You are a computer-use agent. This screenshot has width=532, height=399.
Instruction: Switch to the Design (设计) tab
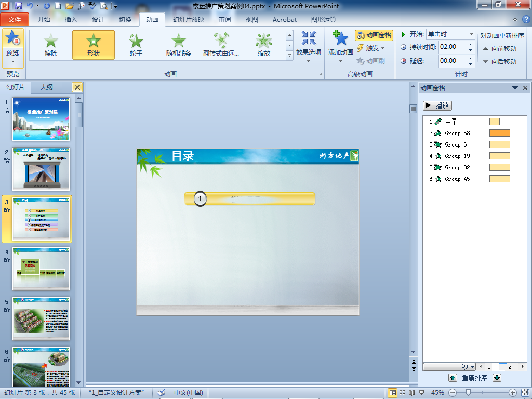98,20
